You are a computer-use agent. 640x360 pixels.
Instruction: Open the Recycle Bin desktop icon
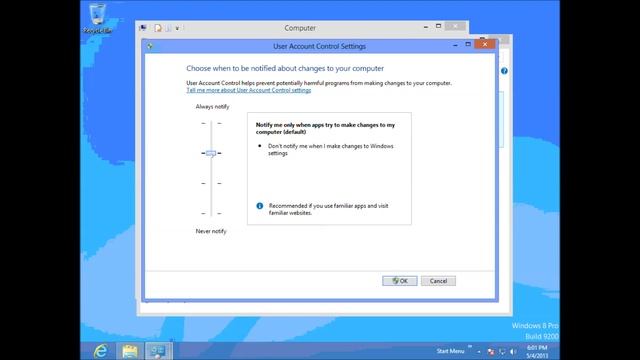[x=97, y=18]
